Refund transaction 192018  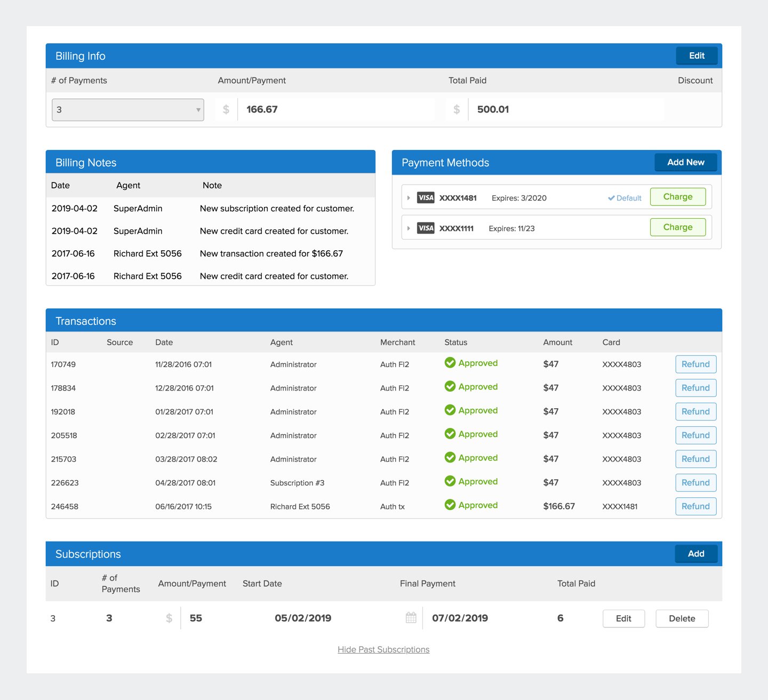(x=695, y=411)
